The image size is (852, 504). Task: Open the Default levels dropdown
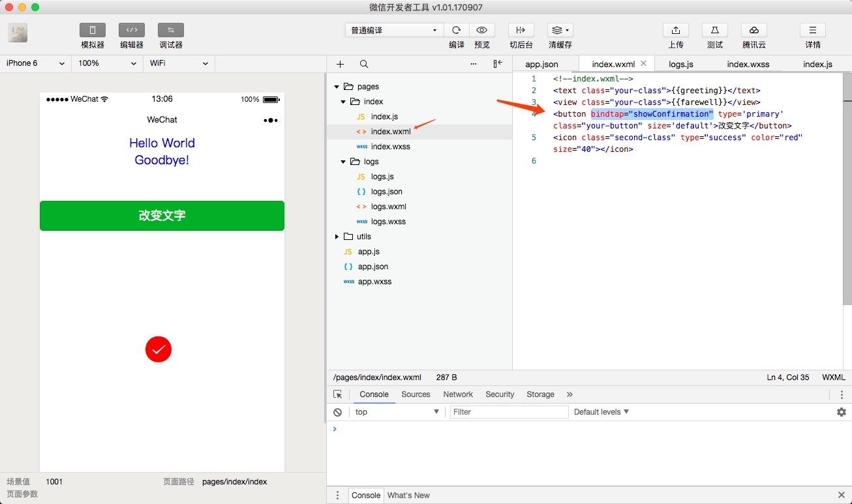tap(601, 412)
